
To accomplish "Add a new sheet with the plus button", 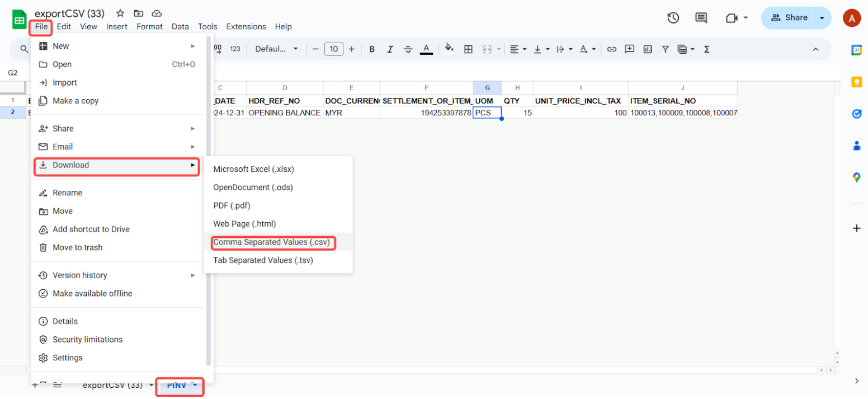I will (x=35, y=385).
